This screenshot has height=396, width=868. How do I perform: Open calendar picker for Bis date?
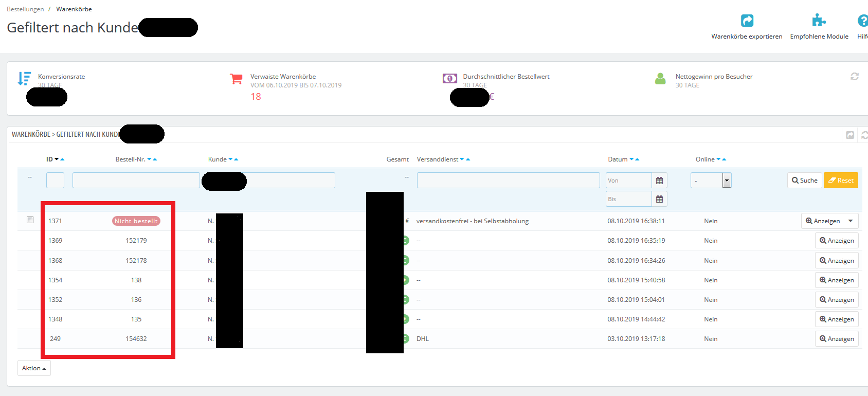click(x=659, y=199)
